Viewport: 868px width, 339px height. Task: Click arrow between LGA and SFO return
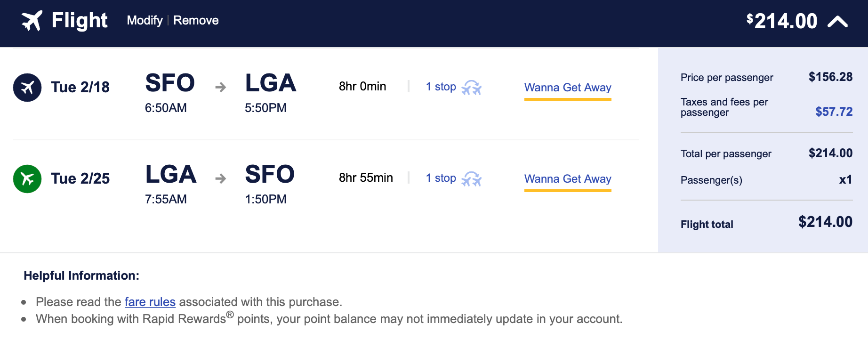(x=220, y=178)
